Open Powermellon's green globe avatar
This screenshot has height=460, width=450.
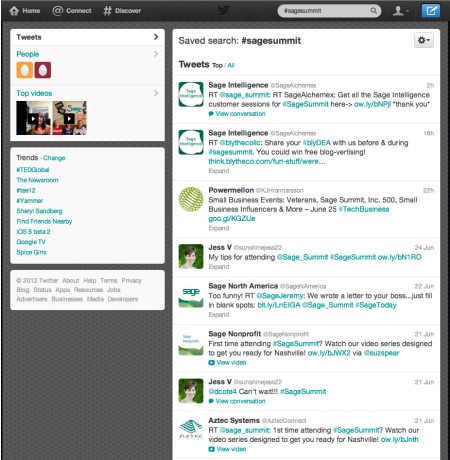coord(191,199)
